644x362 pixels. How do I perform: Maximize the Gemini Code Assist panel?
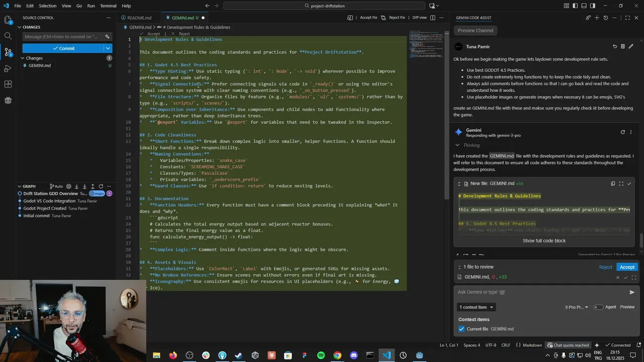coord(627,18)
